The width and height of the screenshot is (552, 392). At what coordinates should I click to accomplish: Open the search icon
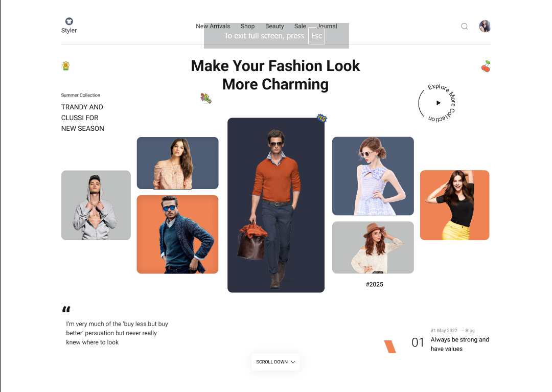click(x=464, y=26)
